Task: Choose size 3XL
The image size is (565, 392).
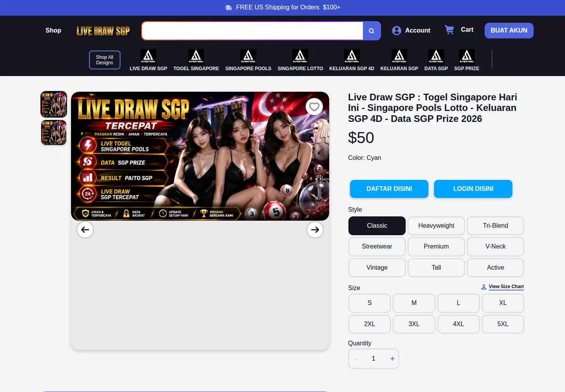Action: pyautogui.click(x=414, y=324)
